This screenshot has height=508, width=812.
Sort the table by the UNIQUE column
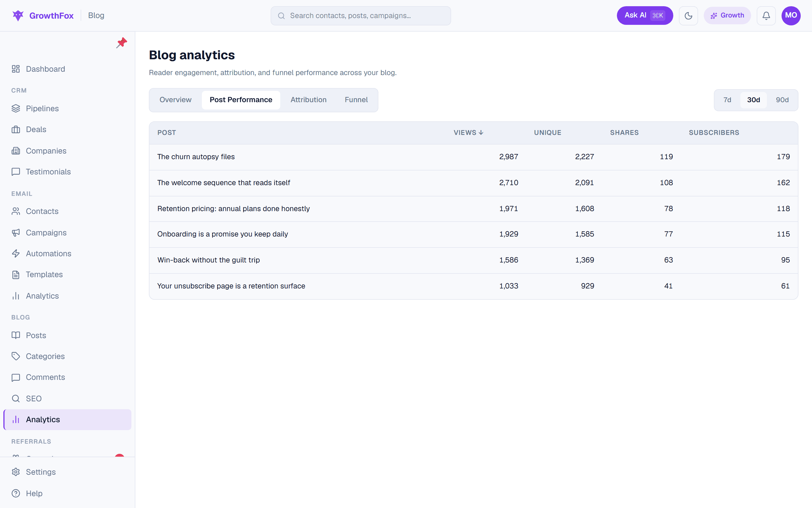(x=548, y=133)
